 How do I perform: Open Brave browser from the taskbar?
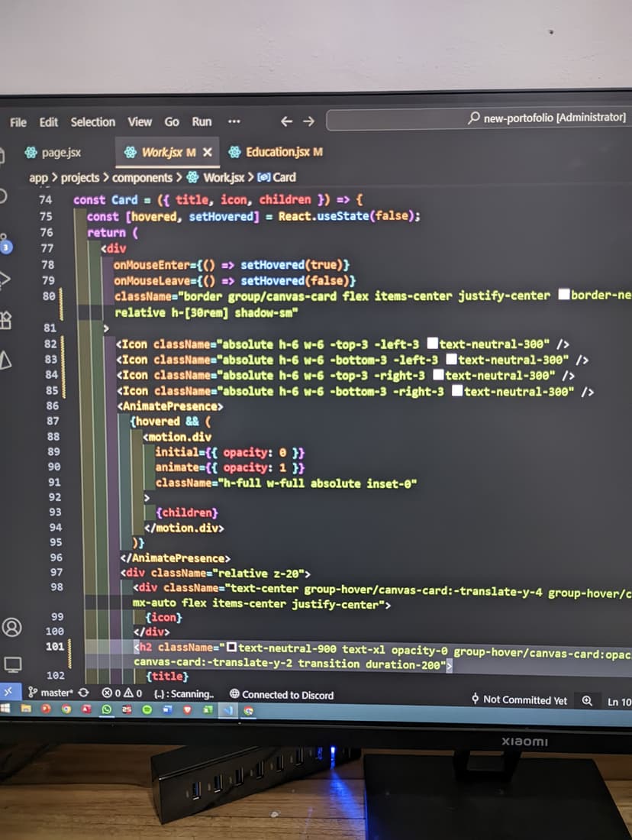click(x=187, y=710)
